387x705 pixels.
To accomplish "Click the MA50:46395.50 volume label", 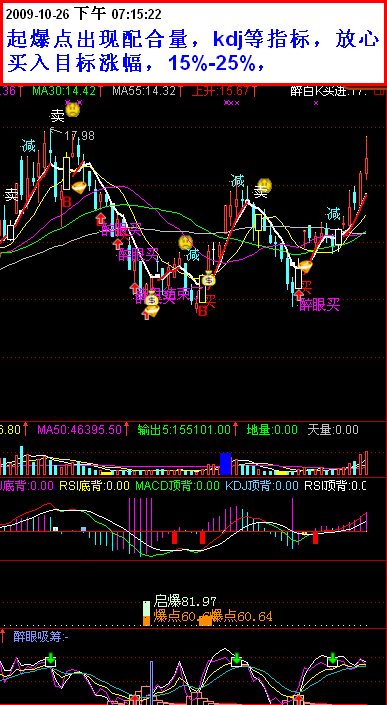I will click(x=80, y=430).
